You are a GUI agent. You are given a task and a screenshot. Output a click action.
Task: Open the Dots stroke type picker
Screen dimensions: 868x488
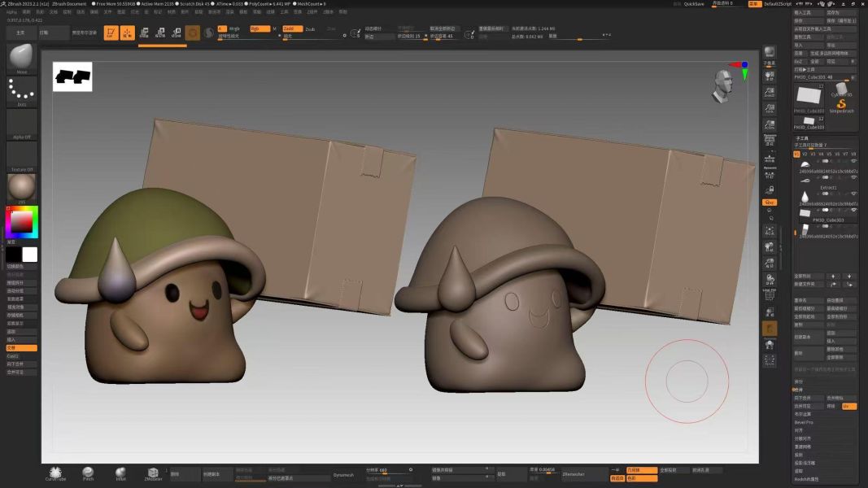[21, 91]
